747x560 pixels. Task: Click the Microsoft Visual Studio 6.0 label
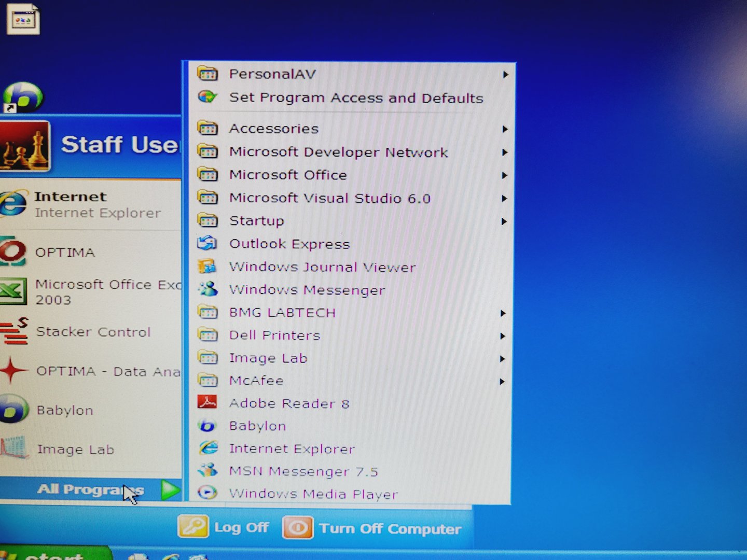(x=330, y=198)
